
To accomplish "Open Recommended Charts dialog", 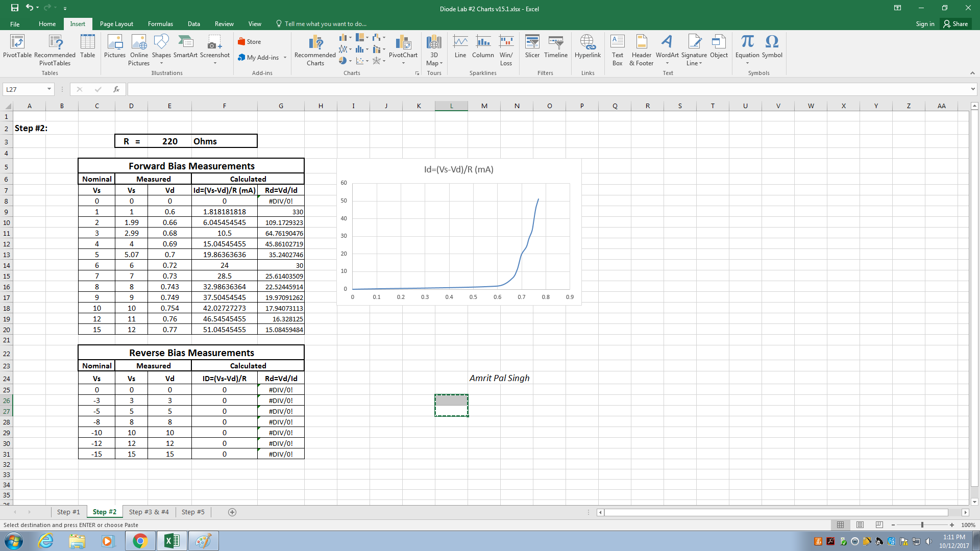I will [x=315, y=49].
